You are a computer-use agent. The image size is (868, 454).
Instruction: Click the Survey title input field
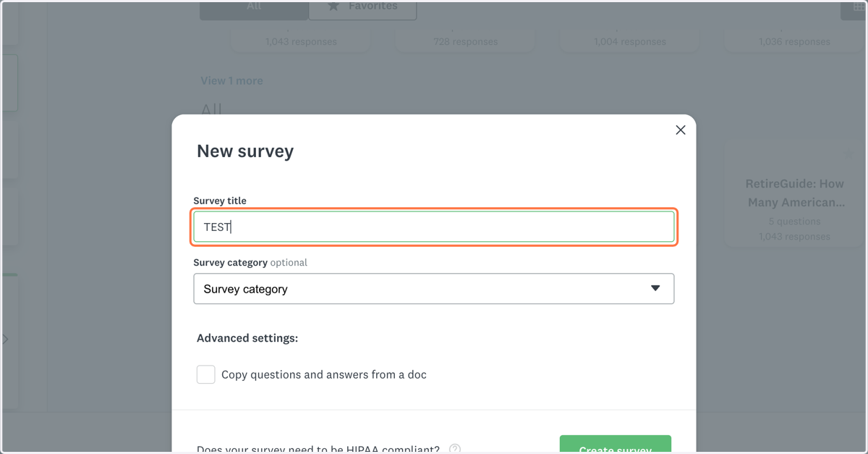[434, 227]
